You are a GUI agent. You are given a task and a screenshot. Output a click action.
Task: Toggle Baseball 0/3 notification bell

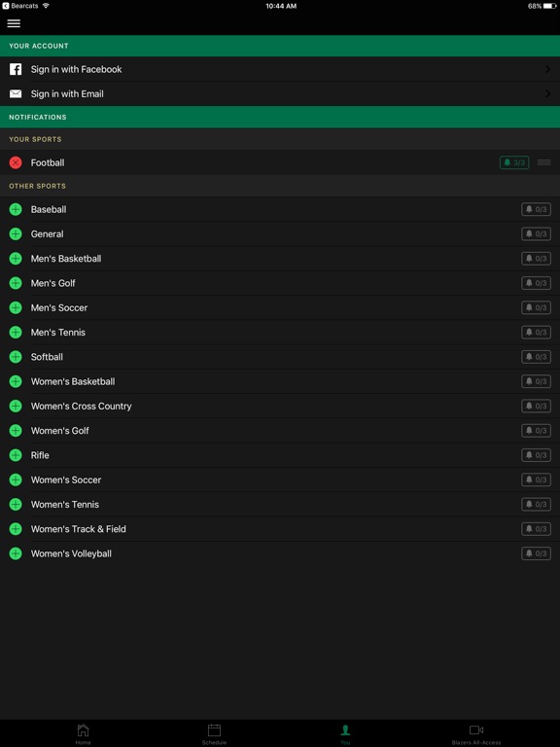pos(537,209)
